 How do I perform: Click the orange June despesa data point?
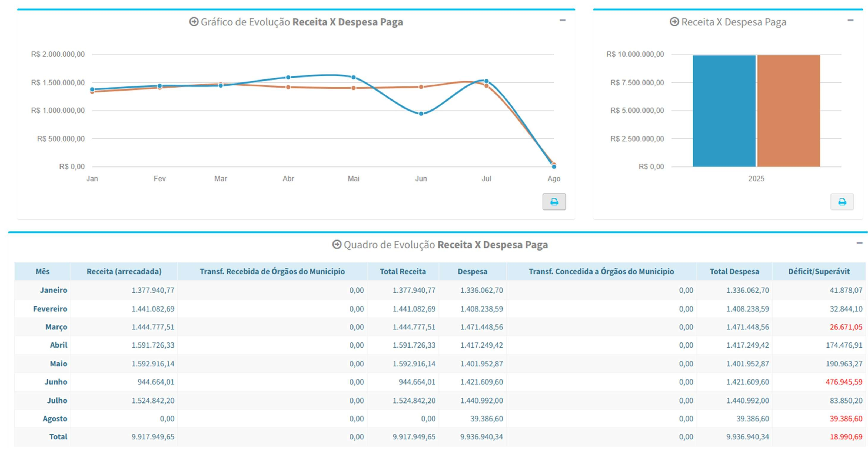point(421,87)
